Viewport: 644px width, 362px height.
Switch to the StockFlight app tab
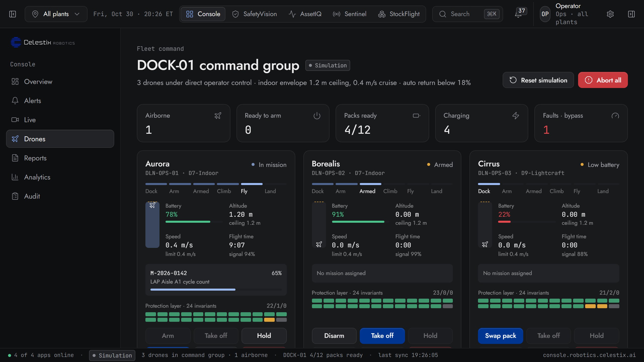[399, 14]
